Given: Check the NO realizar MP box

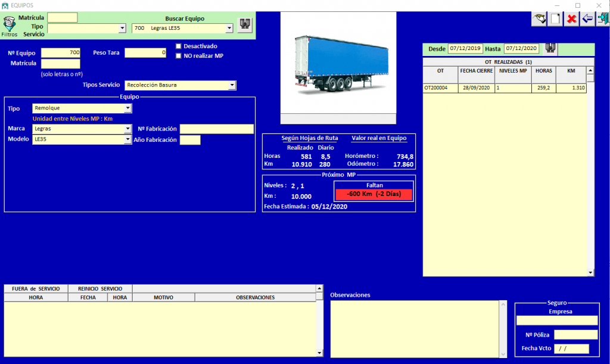Looking at the screenshot, I should coord(179,56).
